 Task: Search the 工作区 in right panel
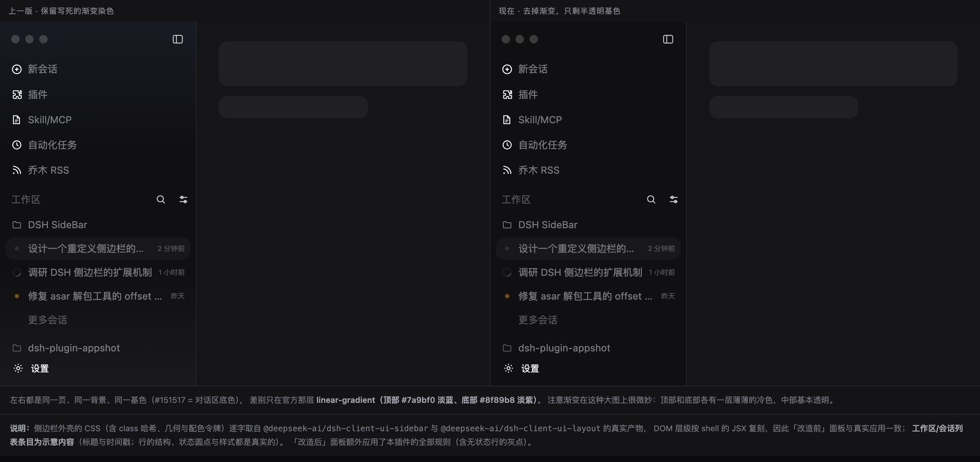(x=651, y=199)
